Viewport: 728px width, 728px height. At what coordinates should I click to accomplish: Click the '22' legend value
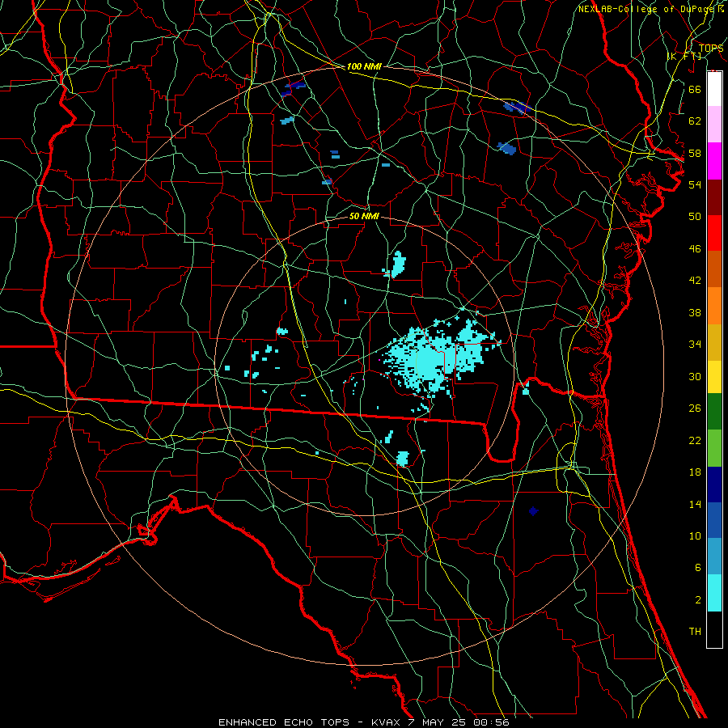coord(695,440)
